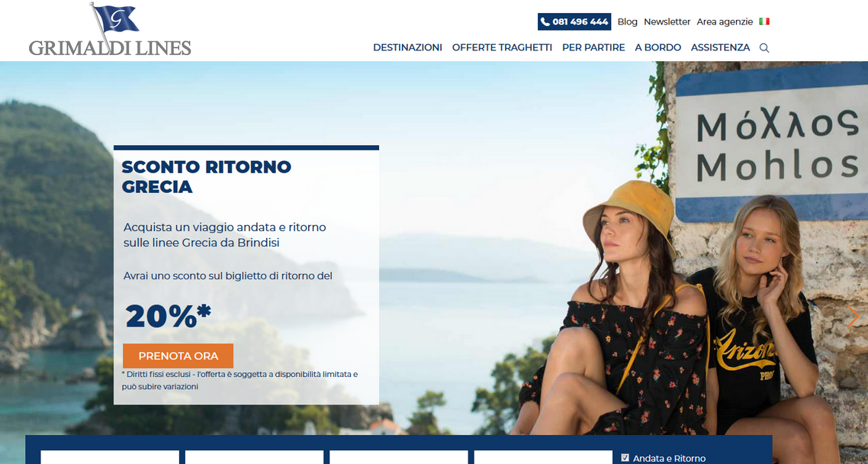The image size is (868, 464).
Task: Expand the Assistenza menu
Action: (720, 47)
